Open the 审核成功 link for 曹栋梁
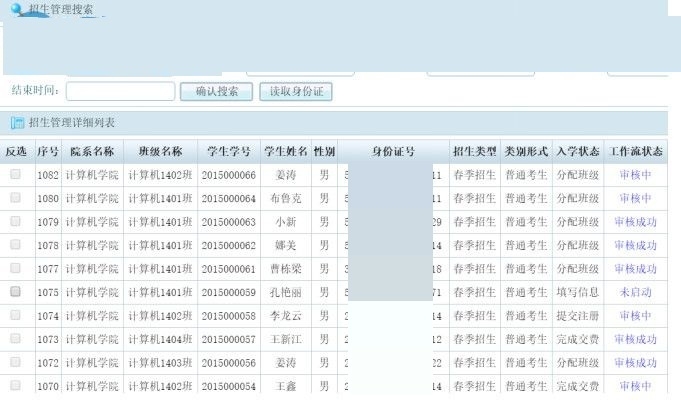 click(635, 269)
